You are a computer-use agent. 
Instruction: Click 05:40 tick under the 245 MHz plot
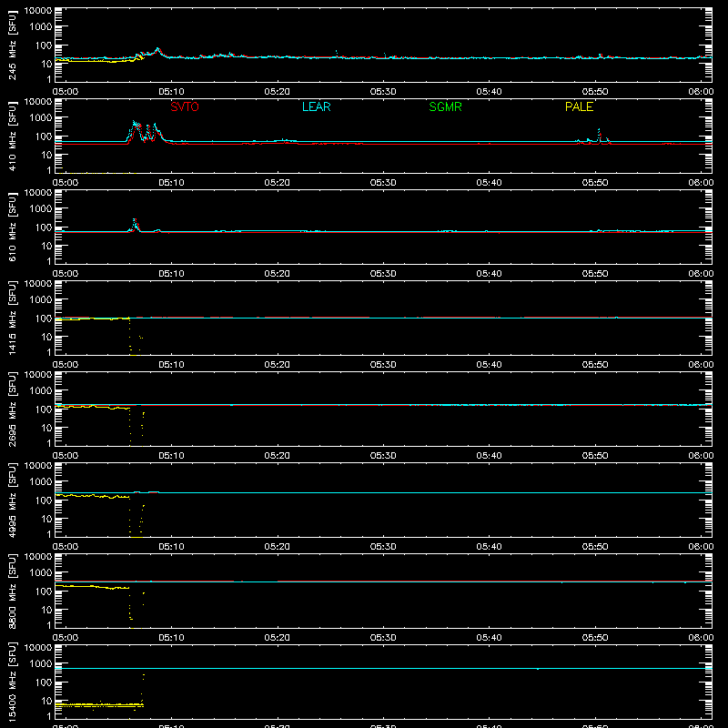pyautogui.click(x=489, y=92)
